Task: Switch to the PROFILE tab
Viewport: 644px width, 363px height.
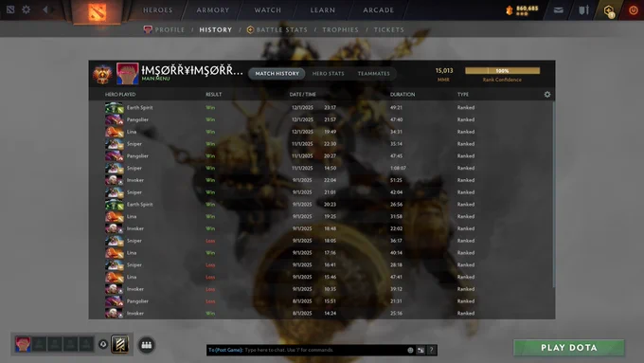Action: tap(164, 29)
